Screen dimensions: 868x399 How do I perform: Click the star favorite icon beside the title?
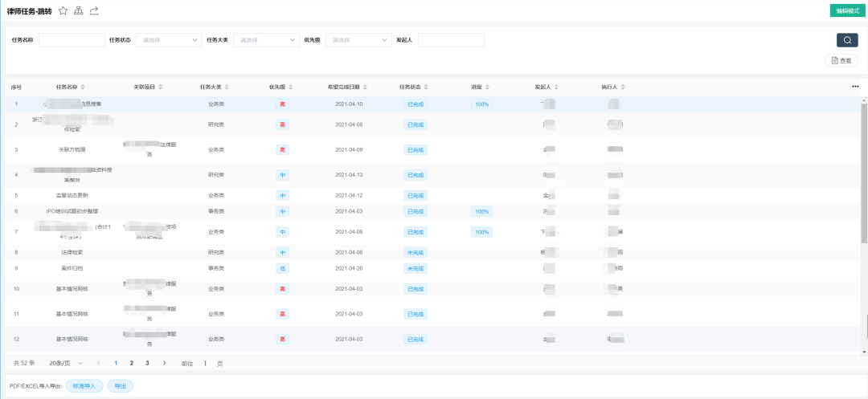(63, 10)
